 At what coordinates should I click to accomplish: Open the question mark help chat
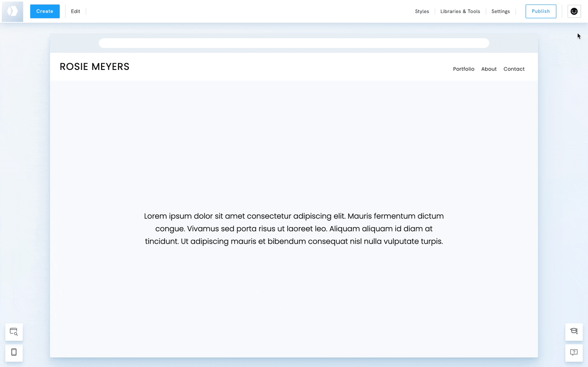[x=574, y=352]
